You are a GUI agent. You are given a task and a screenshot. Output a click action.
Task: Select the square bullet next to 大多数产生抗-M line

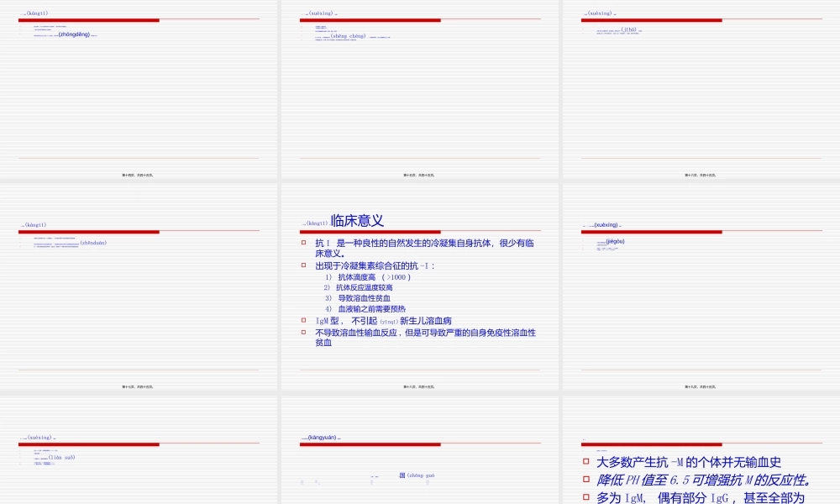click(x=586, y=460)
